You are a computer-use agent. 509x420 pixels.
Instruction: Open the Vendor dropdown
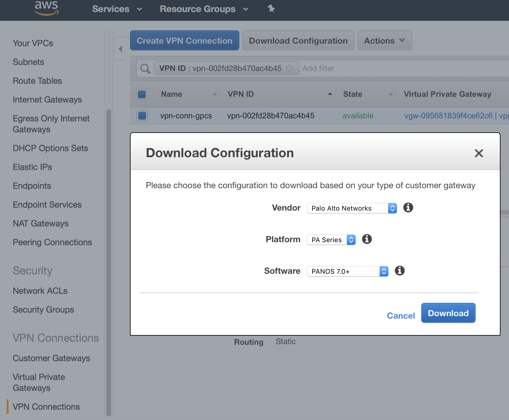(x=352, y=208)
